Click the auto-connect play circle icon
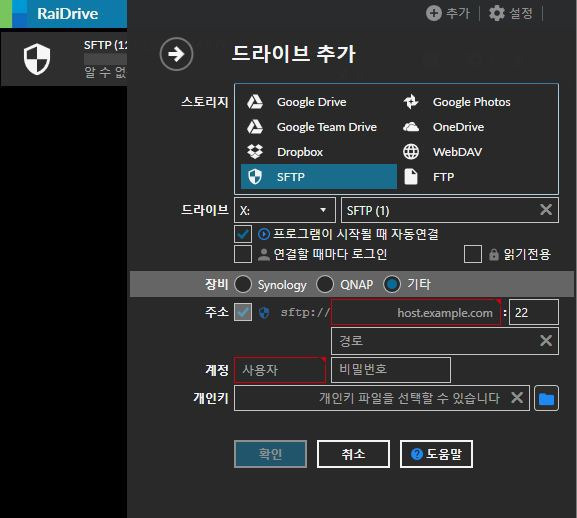The width and height of the screenshot is (577, 518). click(x=264, y=234)
